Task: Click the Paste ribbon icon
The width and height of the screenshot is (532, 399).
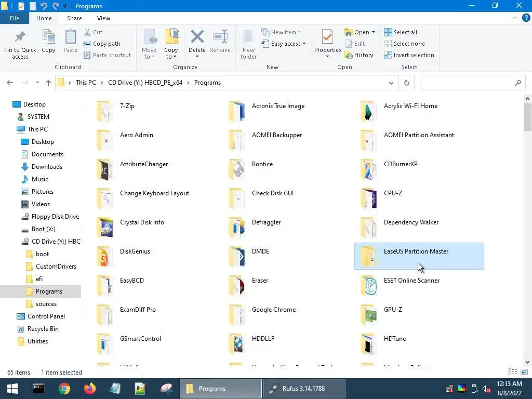Action: (70, 37)
